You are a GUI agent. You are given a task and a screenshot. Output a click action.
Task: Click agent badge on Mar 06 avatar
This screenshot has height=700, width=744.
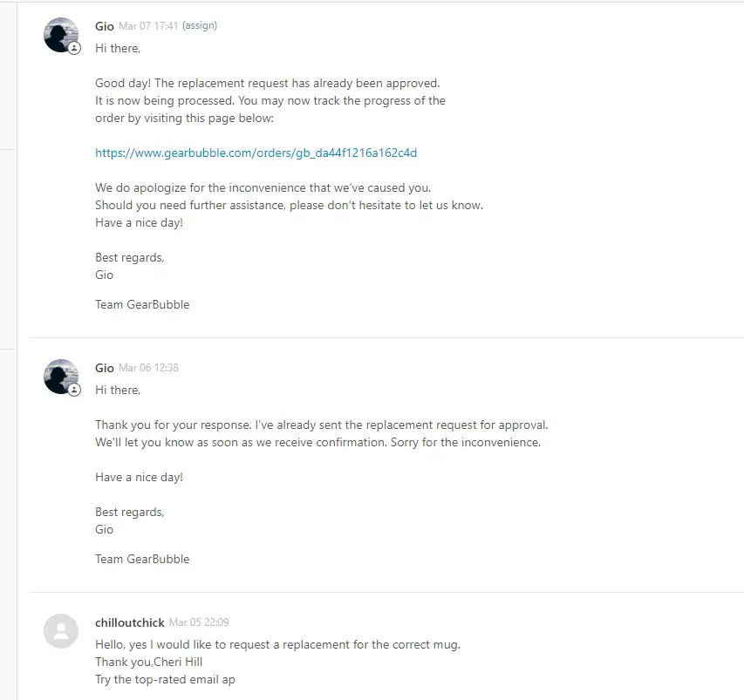pos(74,391)
